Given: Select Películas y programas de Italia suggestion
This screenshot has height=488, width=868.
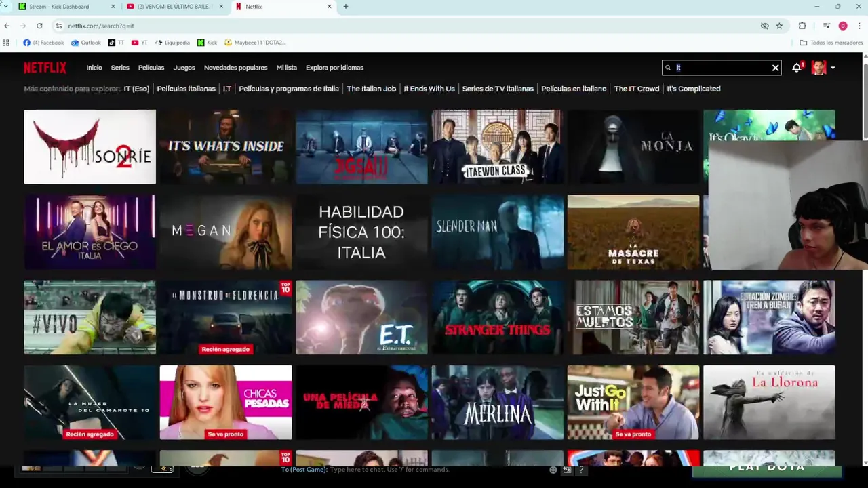Looking at the screenshot, I should pos(288,89).
